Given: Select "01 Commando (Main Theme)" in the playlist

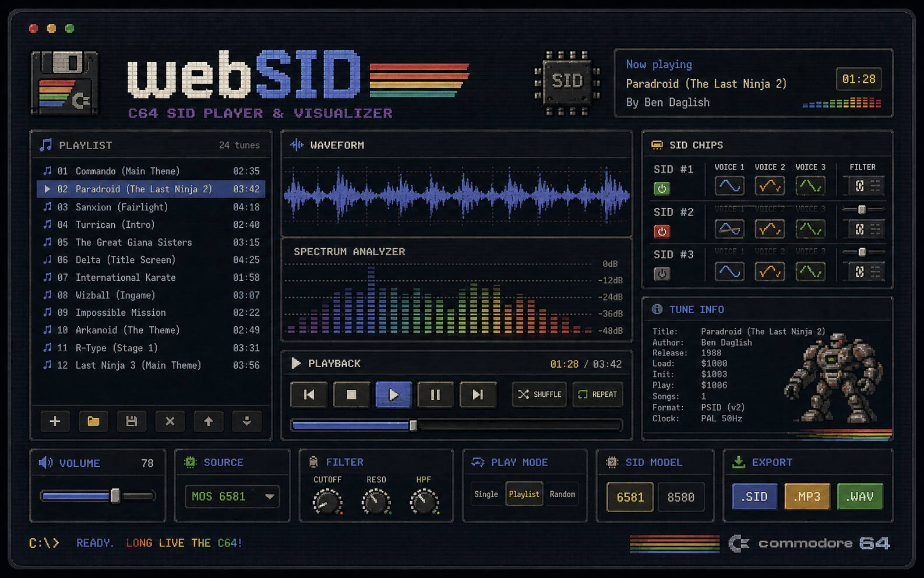Looking at the screenshot, I should click(x=151, y=171).
